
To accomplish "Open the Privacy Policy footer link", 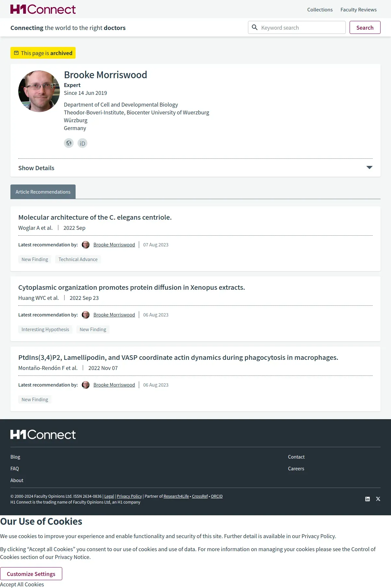I will [x=129, y=496].
